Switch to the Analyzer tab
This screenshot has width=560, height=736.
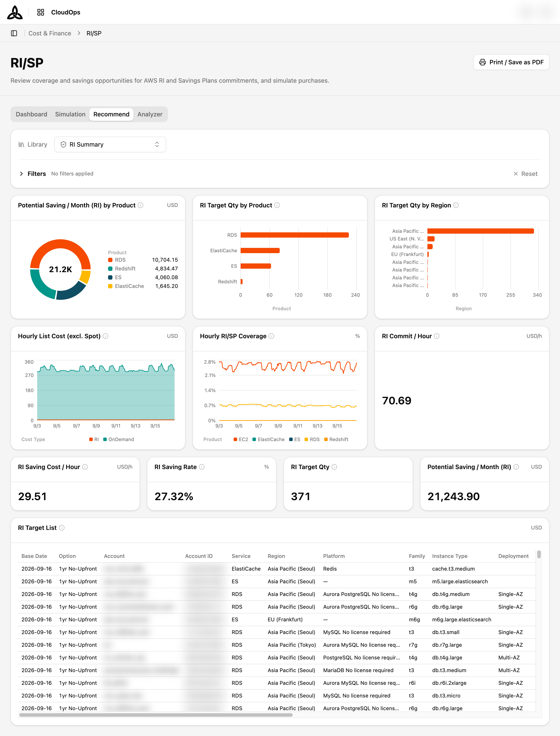coord(150,114)
